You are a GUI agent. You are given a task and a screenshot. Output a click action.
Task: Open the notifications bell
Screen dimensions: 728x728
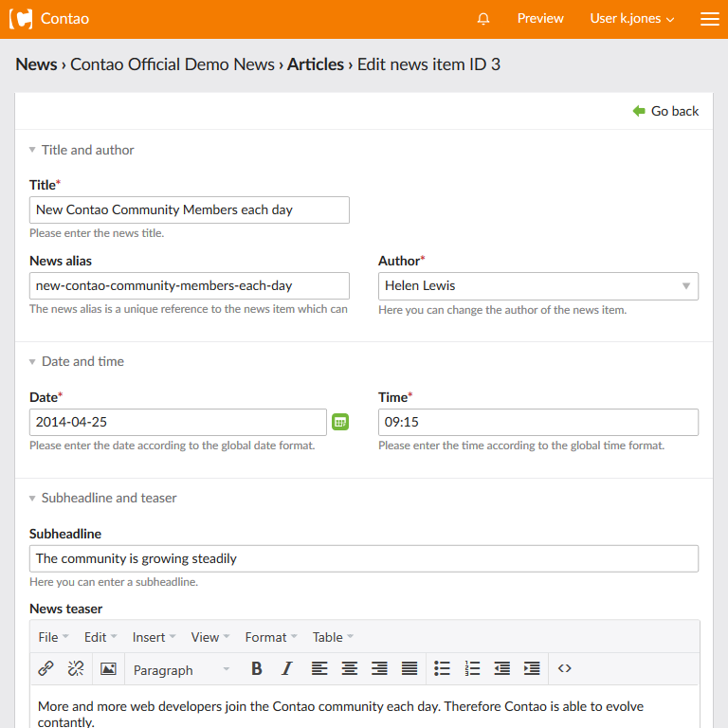pyautogui.click(x=483, y=19)
